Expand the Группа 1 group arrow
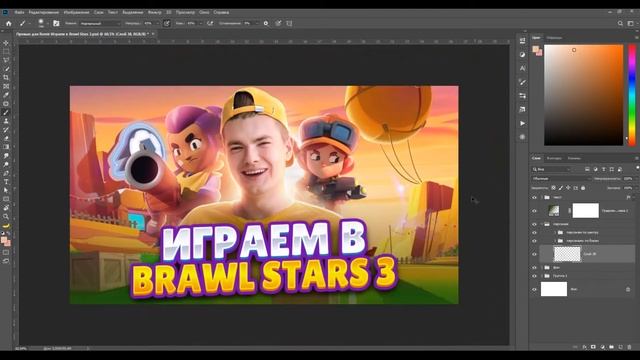The width and height of the screenshot is (640, 360). click(x=542, y=276)
